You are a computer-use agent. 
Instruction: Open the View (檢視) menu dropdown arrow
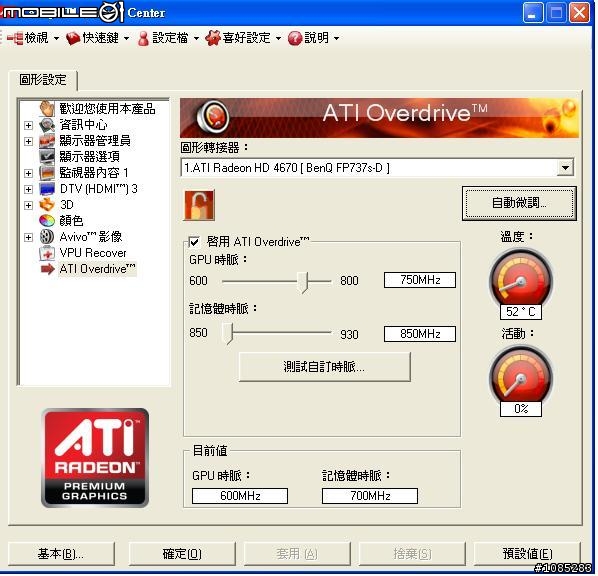[56, 38]
